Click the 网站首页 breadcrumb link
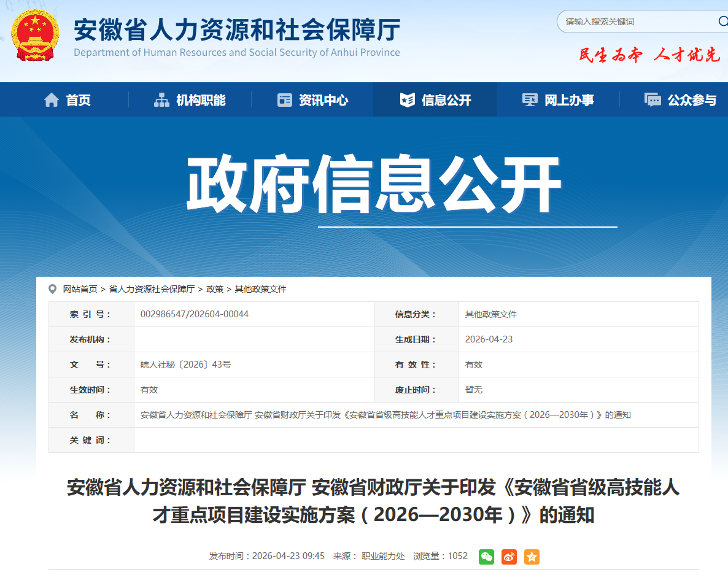The image size is (728, 583). coord(80,289)
